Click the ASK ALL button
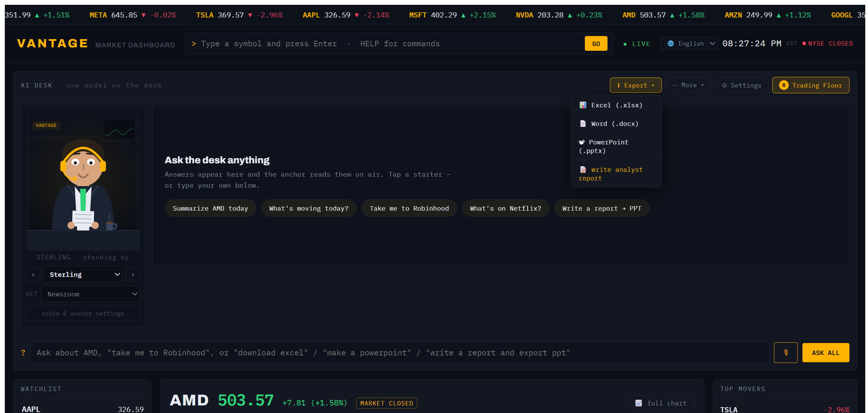 pos(825,353)
